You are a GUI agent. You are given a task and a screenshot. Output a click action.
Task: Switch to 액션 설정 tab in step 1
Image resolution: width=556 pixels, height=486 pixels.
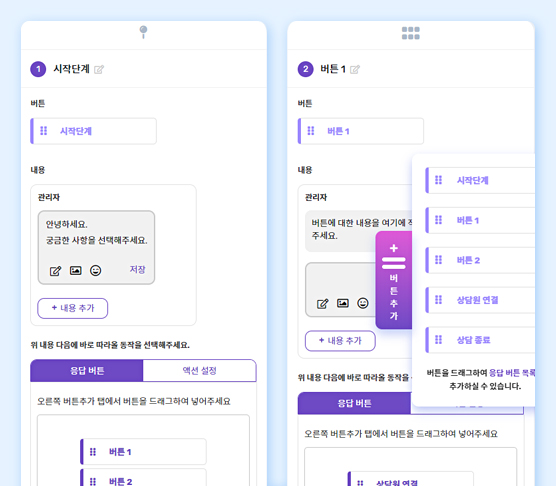click(x=199, y=370)
